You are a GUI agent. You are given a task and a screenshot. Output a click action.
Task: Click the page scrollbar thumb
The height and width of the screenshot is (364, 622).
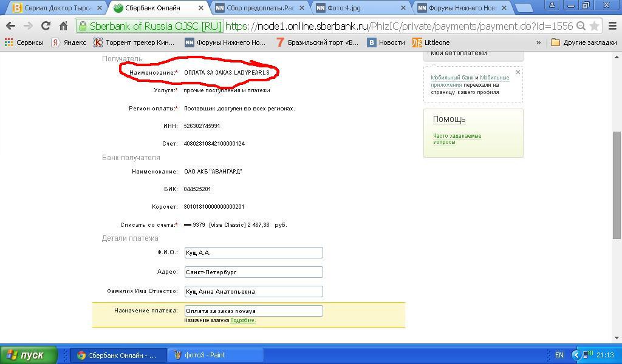[x=617, y=185]
